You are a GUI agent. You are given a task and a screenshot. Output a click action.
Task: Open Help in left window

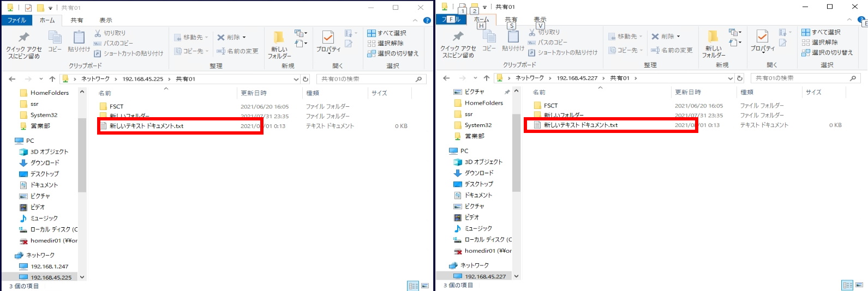427,20
